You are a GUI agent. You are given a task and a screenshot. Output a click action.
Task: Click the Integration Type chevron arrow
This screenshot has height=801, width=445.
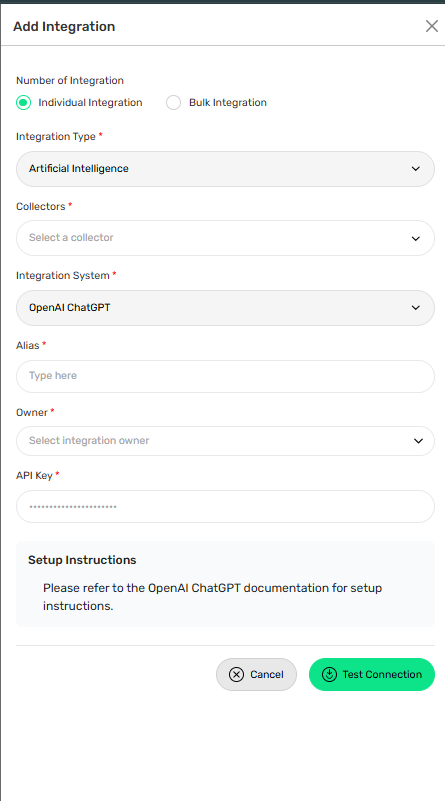[x=416, y=169]
